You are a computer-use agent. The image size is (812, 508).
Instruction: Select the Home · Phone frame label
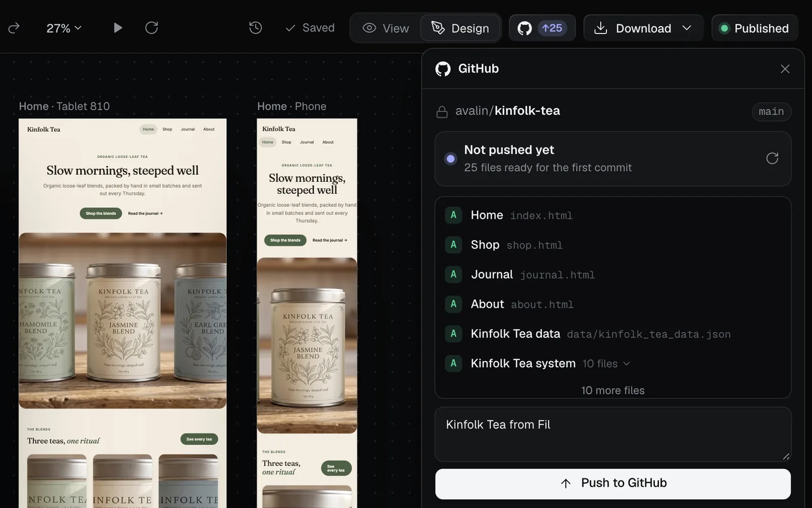tap(292, 106)
